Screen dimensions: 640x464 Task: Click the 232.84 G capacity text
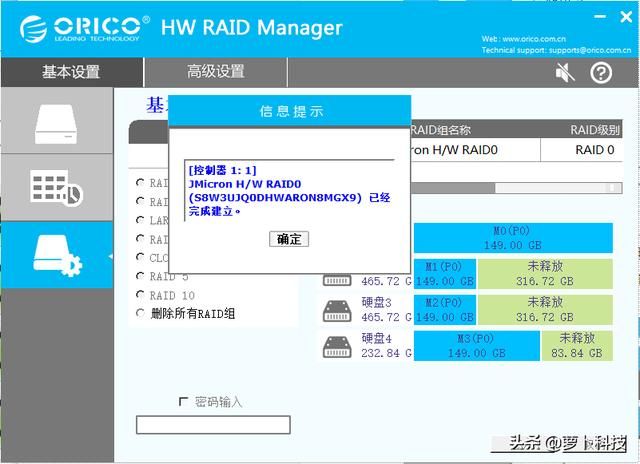[387, 353]
